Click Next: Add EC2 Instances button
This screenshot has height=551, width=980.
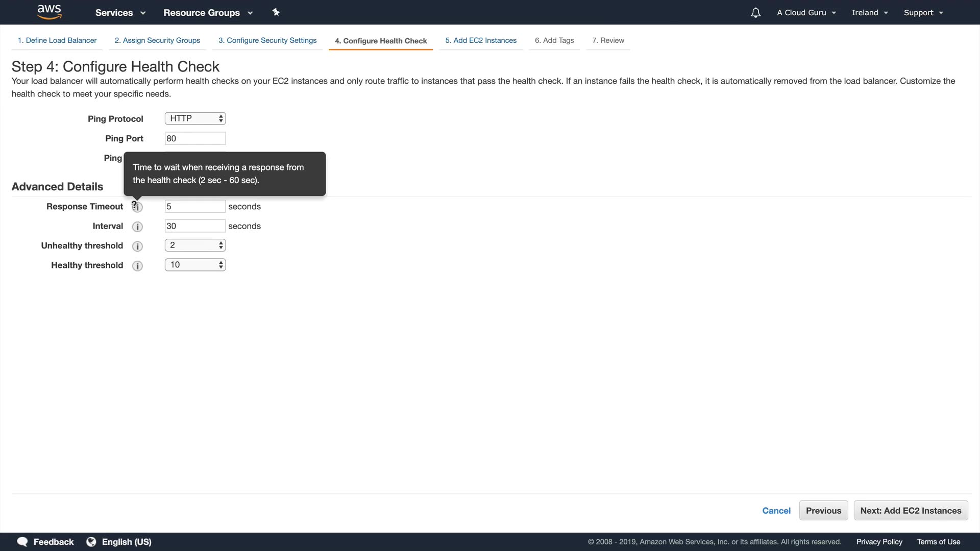[x=911, y=511]
